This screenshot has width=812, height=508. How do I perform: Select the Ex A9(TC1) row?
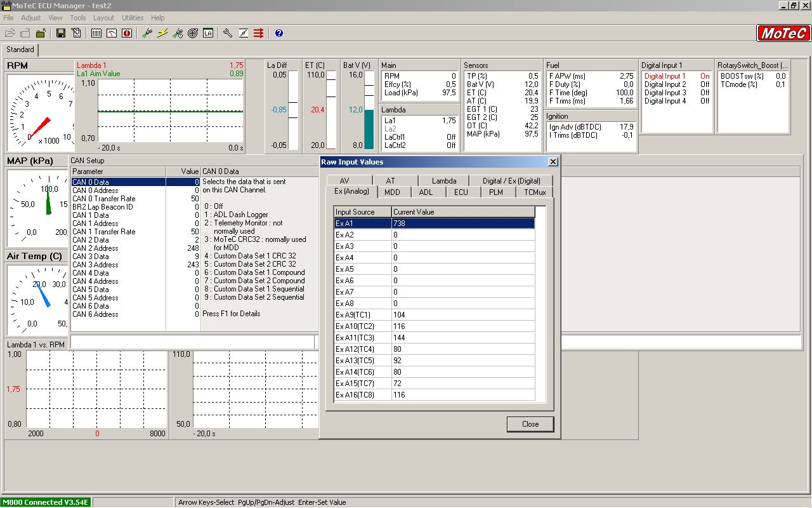tap(435, 315)
